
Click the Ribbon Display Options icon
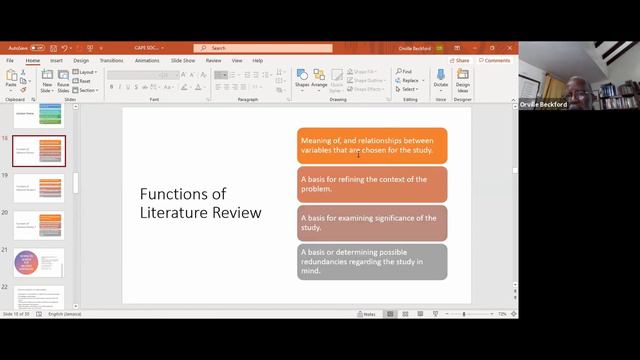457,48
